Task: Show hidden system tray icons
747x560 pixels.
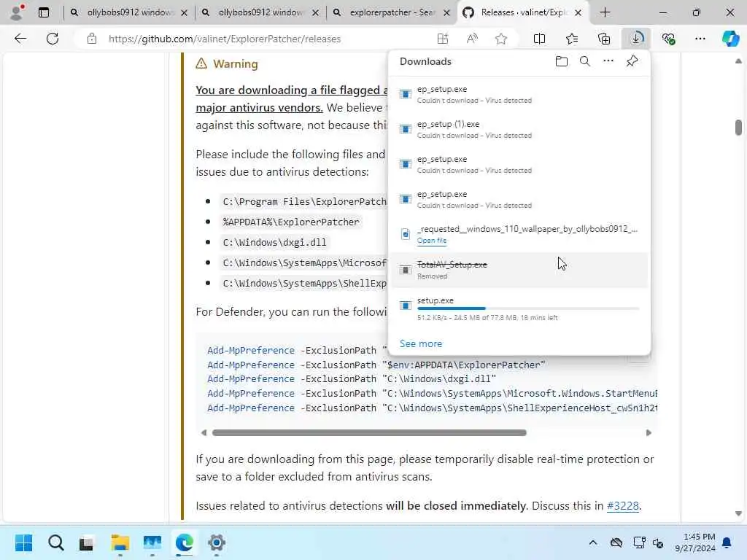Action: point(592,542)
